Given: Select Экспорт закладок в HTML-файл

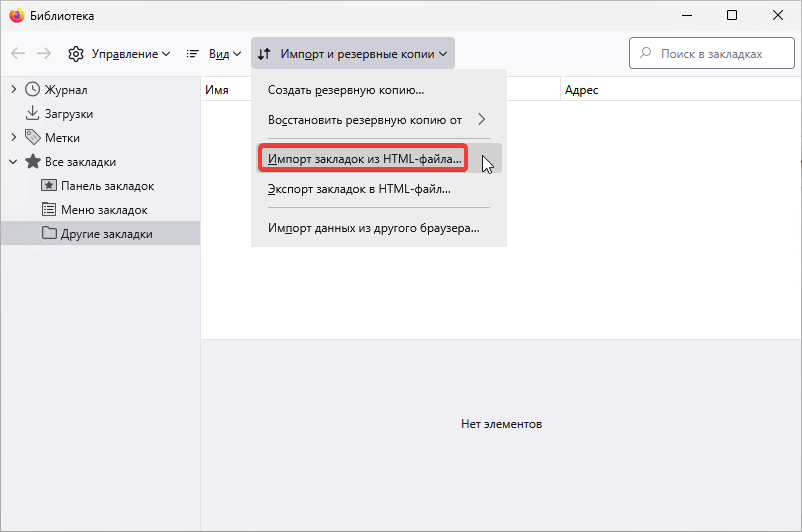Looking at the screenshot, I should (x=360, y=189).
